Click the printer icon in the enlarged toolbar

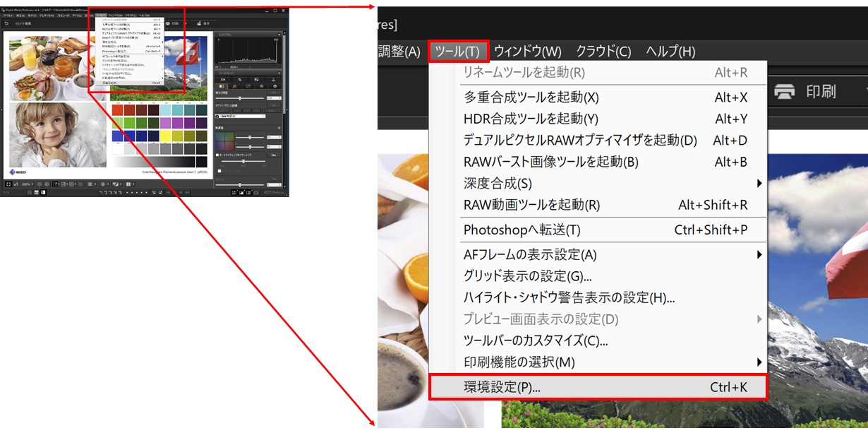coord(785,91)
